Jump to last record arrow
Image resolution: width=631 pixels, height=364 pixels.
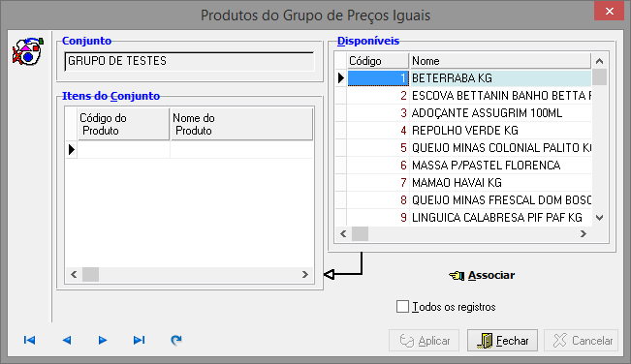click(140, 341)
